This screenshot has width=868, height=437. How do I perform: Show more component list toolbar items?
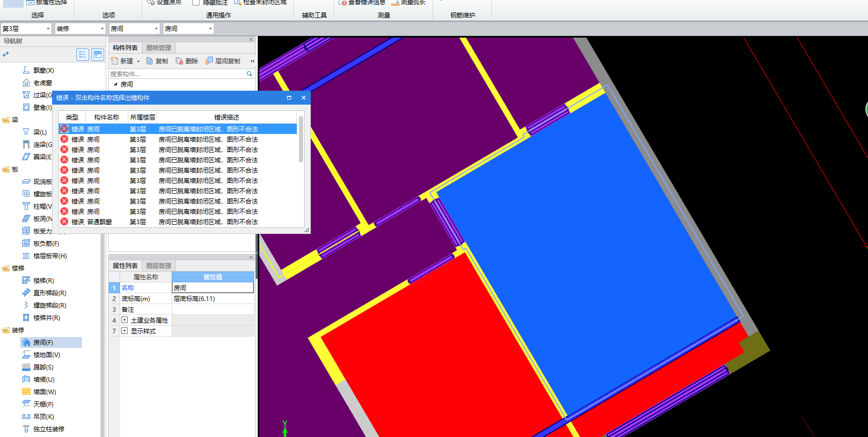pyautogui.click(x=253, y=61)
